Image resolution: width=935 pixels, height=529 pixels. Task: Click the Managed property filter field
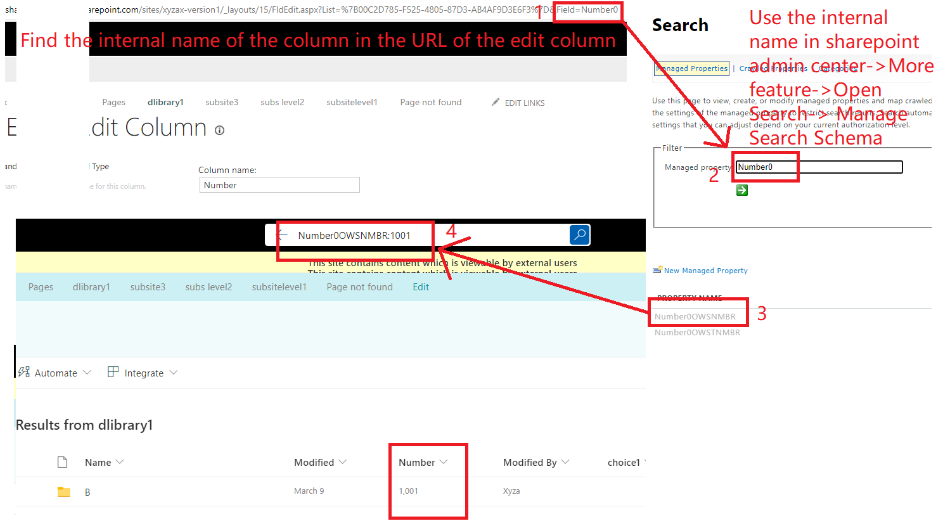click(819, 167)
